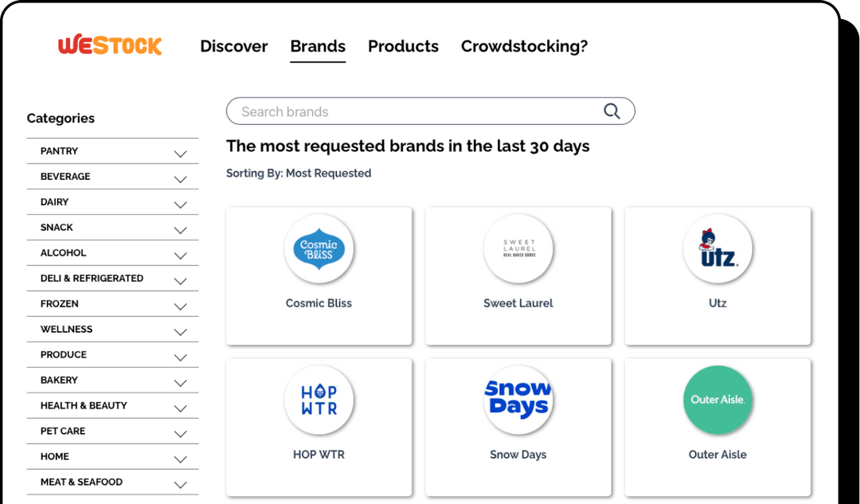This screenshot has height=504, width=860.
Task: Click the Cosmic Bliss brand name
Action: click(319, 303)
